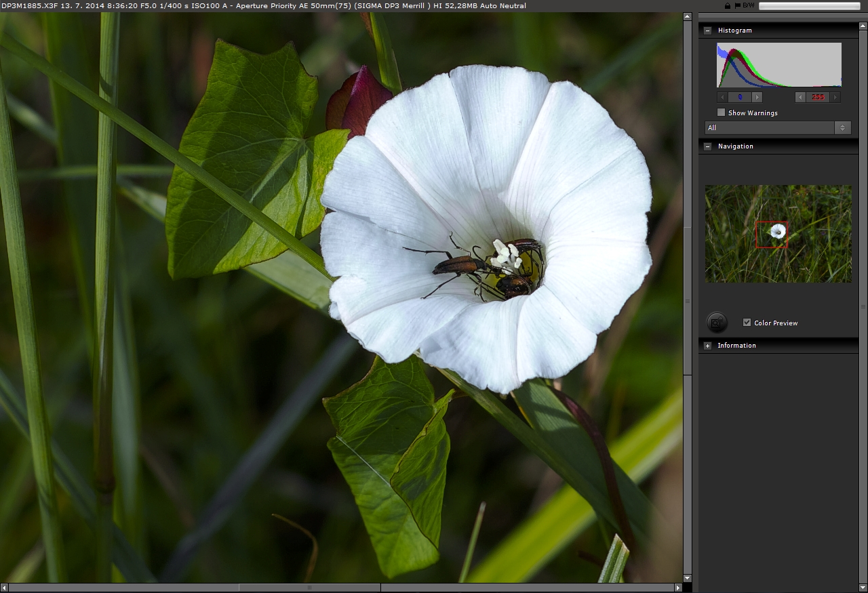Image resolution: width=868 pixels, height=593 pixels.
Task: Decrease the highlight warning value of 255
Action: click(x=801, y=98)
